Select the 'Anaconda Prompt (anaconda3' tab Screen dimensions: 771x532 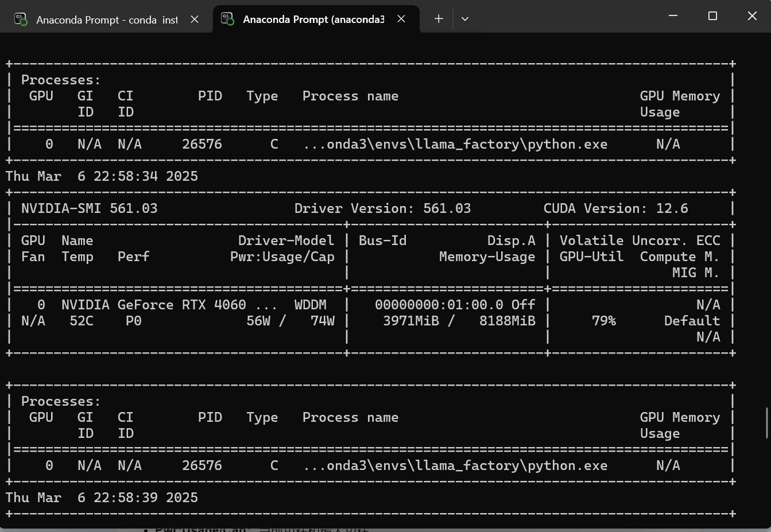316,20
